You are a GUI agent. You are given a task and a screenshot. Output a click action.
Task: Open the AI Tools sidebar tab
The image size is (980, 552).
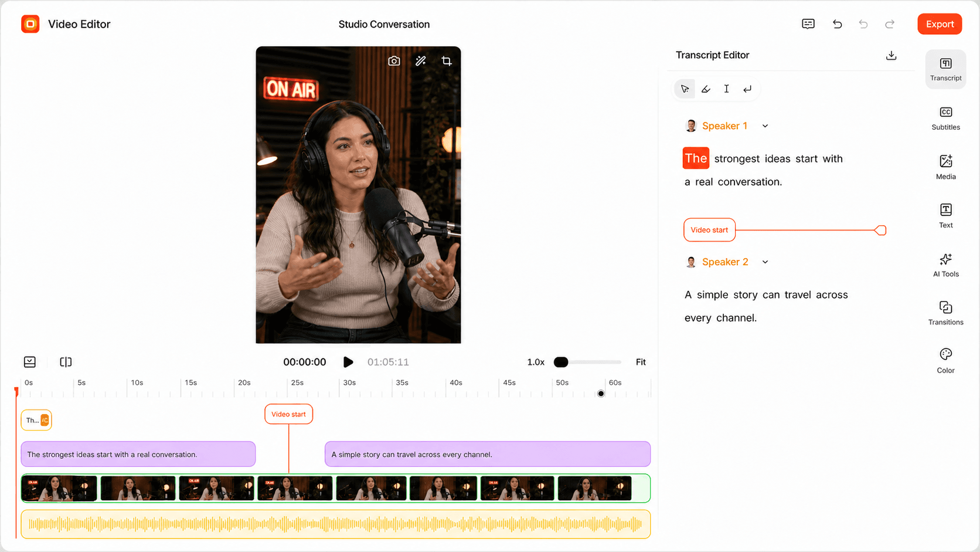945,265
